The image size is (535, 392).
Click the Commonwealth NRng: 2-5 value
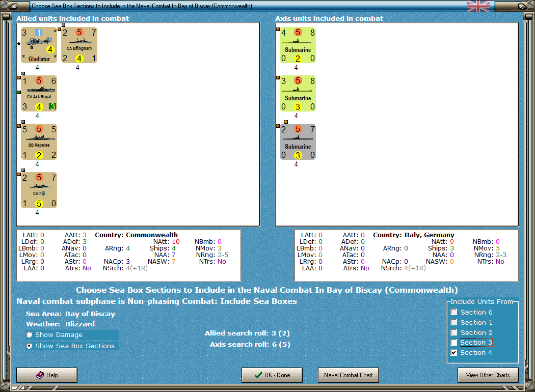tap(223, 255)
